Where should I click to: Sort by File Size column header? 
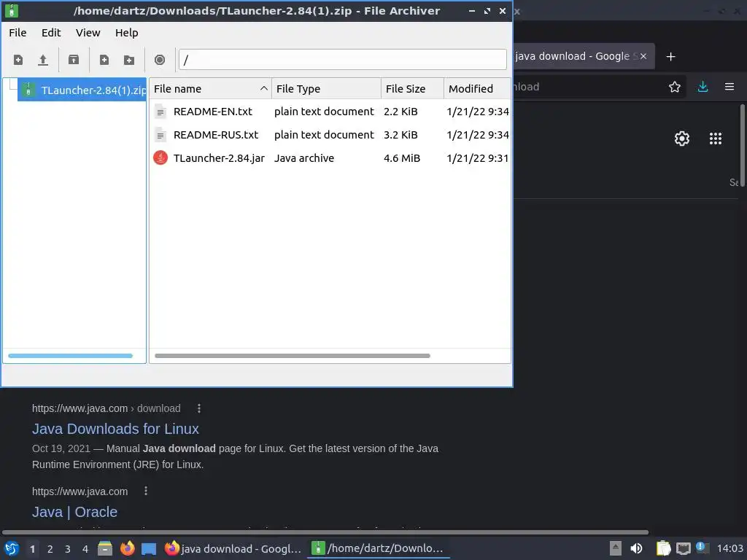pos(413,88)
